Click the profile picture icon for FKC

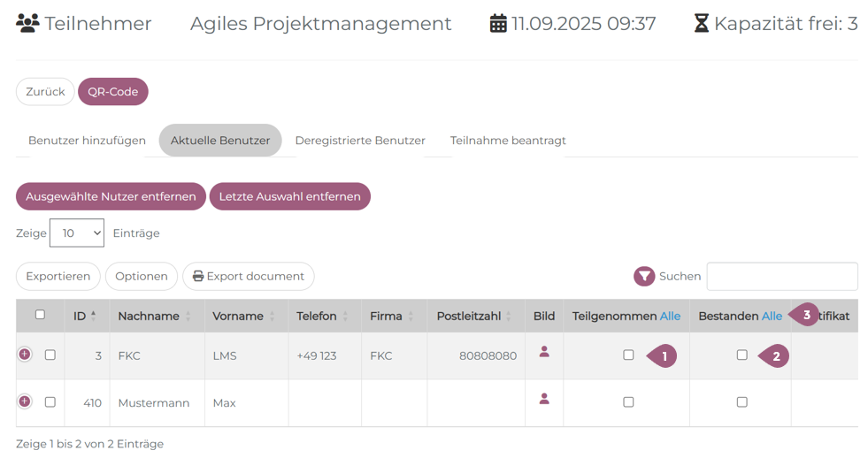544,352
